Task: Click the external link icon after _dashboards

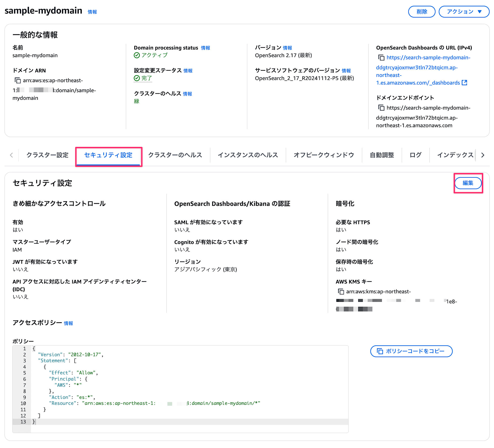Action: [x=464, y=83]
